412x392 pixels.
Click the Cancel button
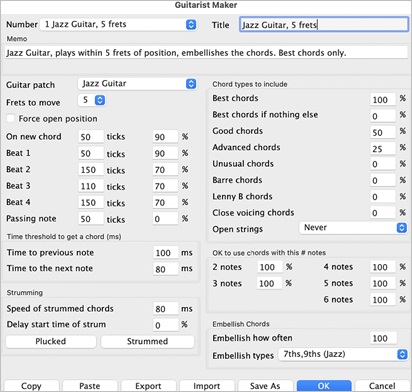(382, 386)
